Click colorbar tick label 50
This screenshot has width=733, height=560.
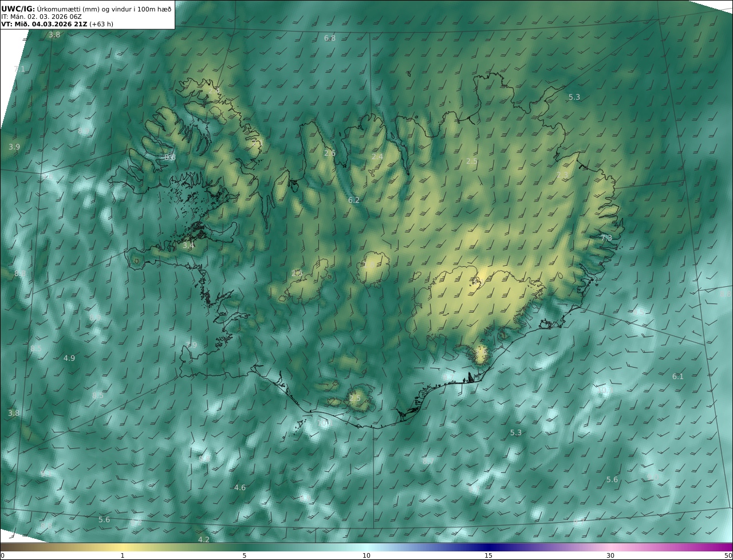pos(728,556)
